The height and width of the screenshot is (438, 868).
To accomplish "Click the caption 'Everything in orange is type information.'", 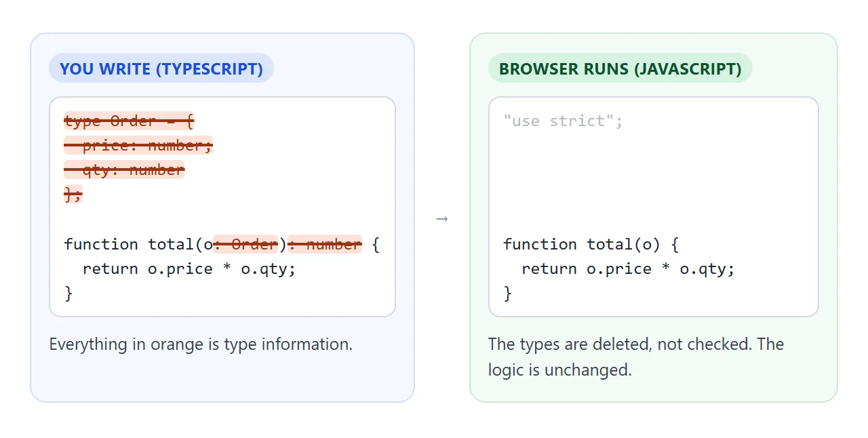I will [201, 344].
